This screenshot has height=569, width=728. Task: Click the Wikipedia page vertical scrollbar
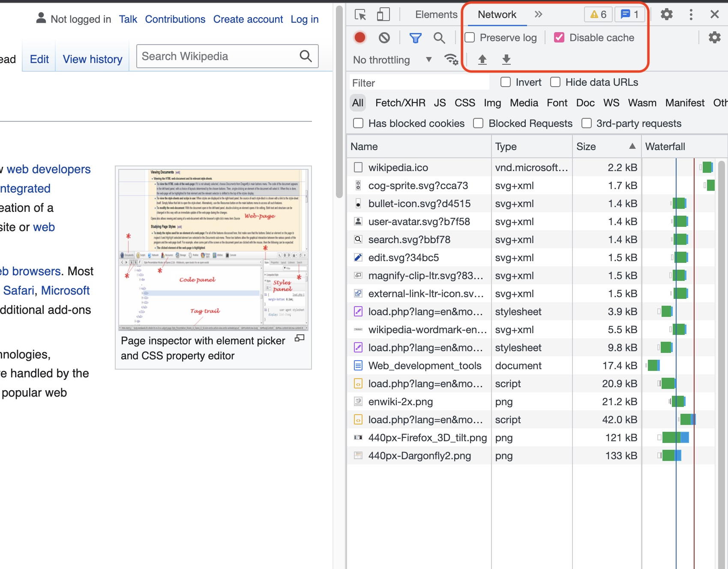point(339,102)
